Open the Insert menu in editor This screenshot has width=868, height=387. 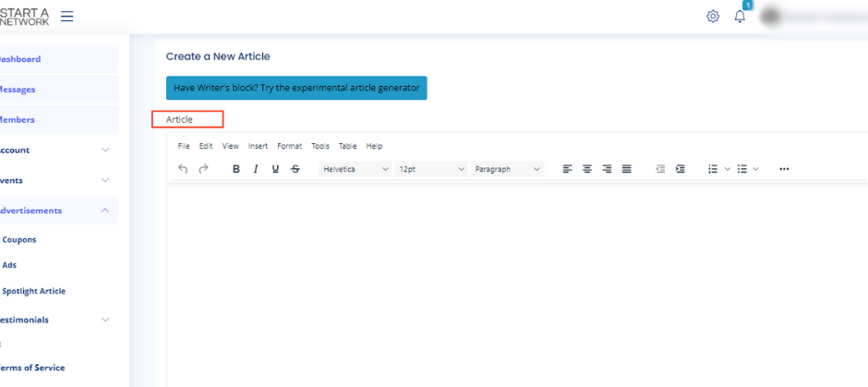[x=258, y=146]
